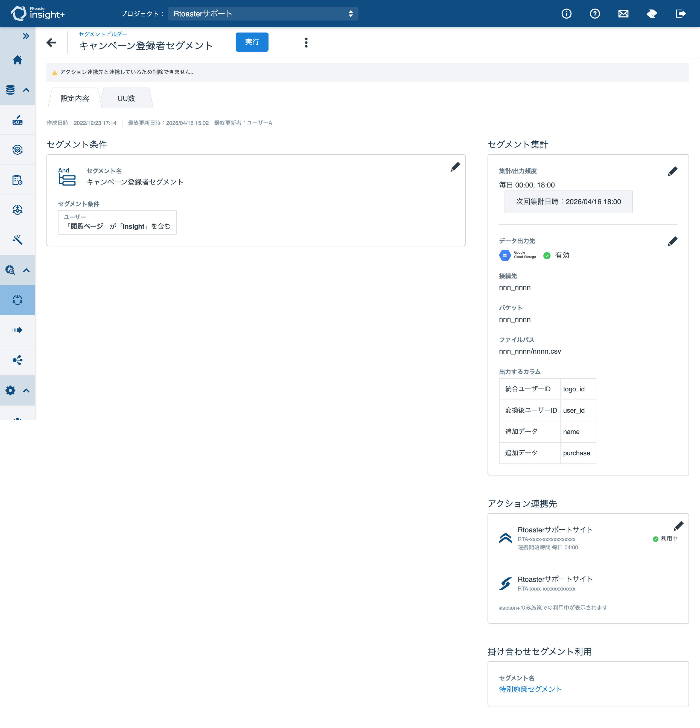Click the database stack sidebar icon

(10, 90)
